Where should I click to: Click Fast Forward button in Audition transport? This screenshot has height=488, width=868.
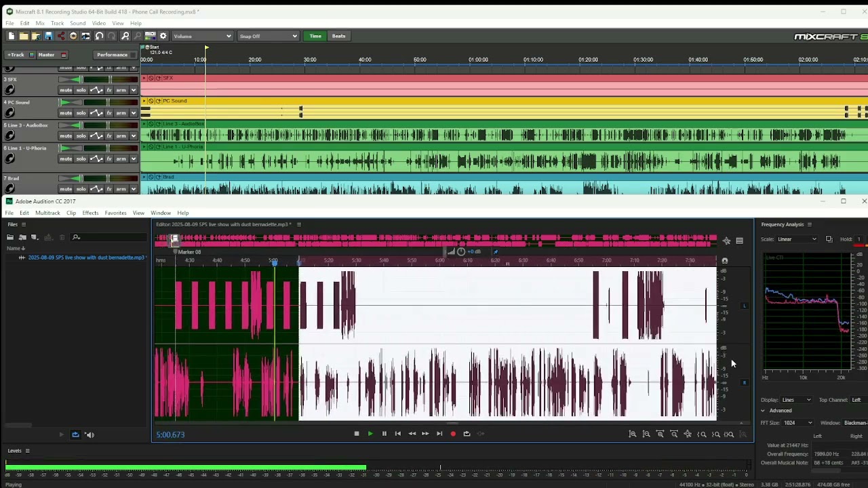(425, 434)
